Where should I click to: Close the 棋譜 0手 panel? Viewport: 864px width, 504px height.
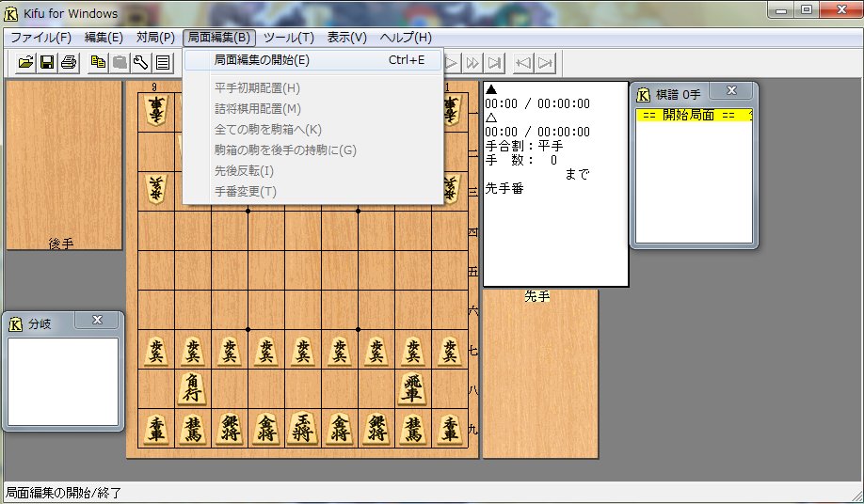(x=731, y=91)
